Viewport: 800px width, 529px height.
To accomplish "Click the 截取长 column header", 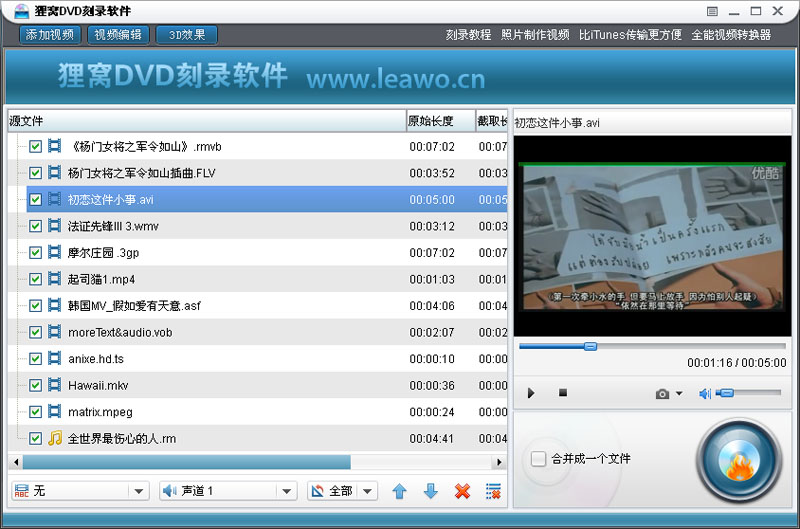I will click(x=492, y=121).
